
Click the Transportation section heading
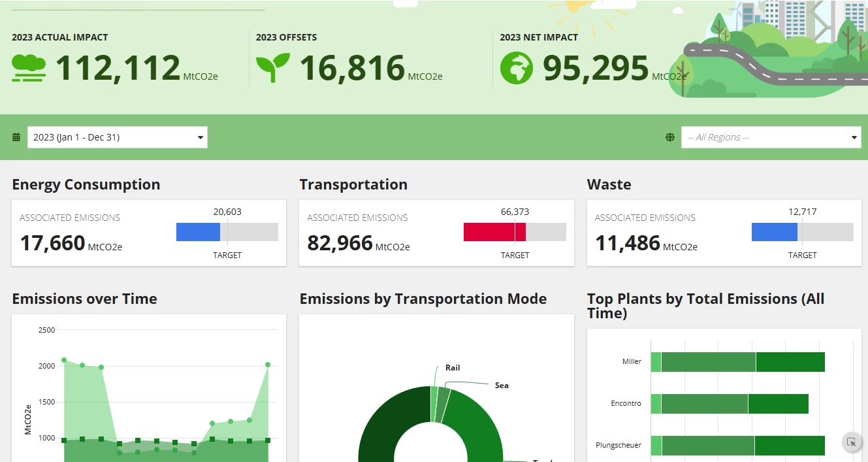[353, 185]
